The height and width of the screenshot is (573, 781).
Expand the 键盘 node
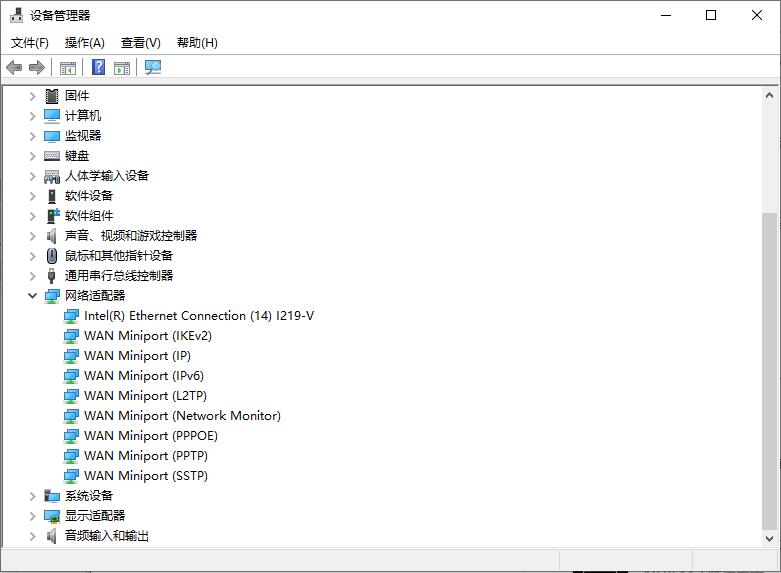(x=32, y=156)
